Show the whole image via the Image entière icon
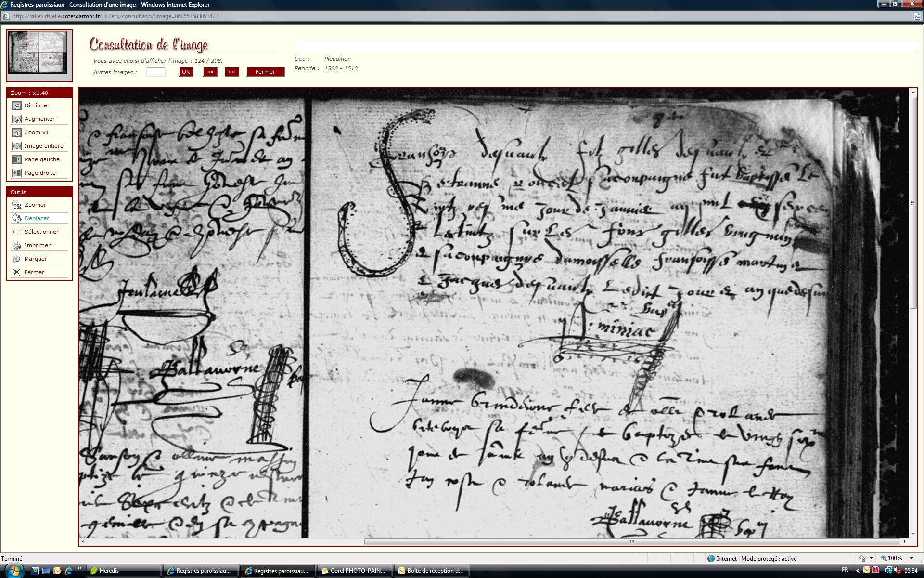 point(17,146)
